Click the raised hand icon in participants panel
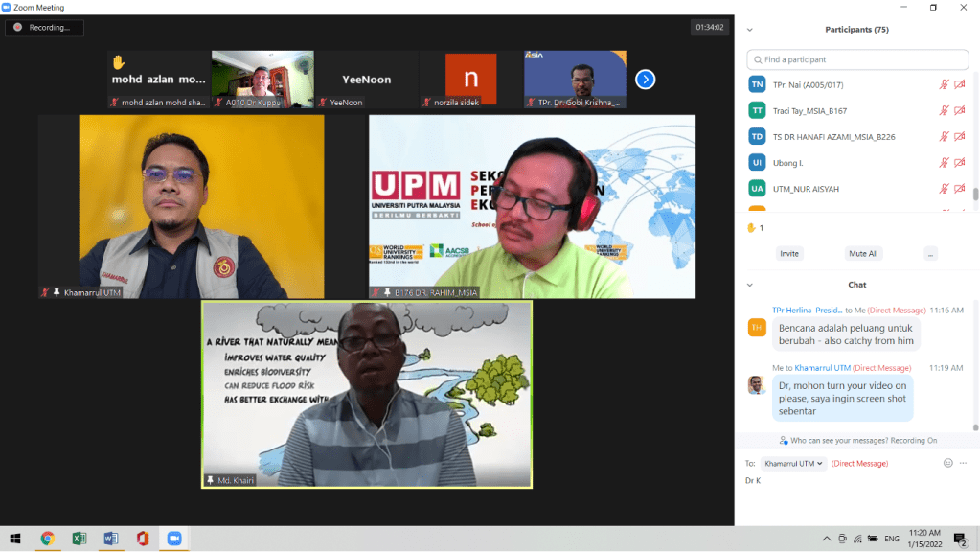 click(751, 228)
